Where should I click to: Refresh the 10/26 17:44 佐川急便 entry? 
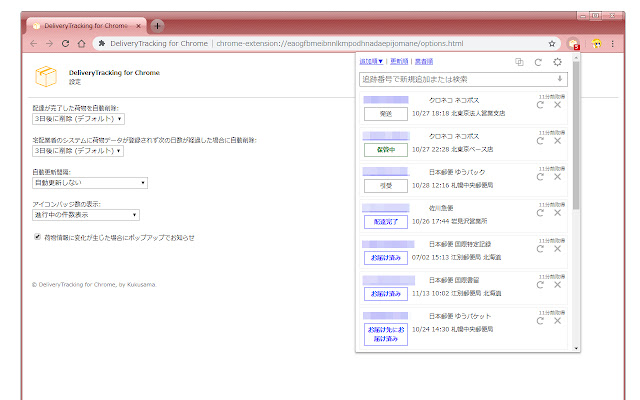[540, 213]
